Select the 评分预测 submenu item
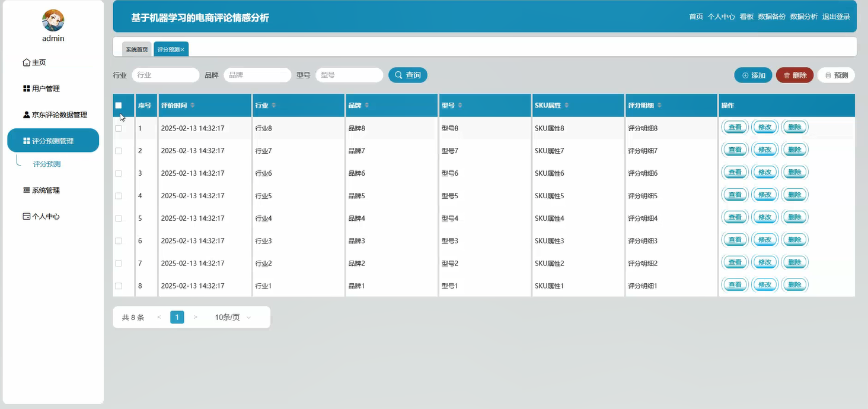868x409 pixels. click(x=47, y=164)
